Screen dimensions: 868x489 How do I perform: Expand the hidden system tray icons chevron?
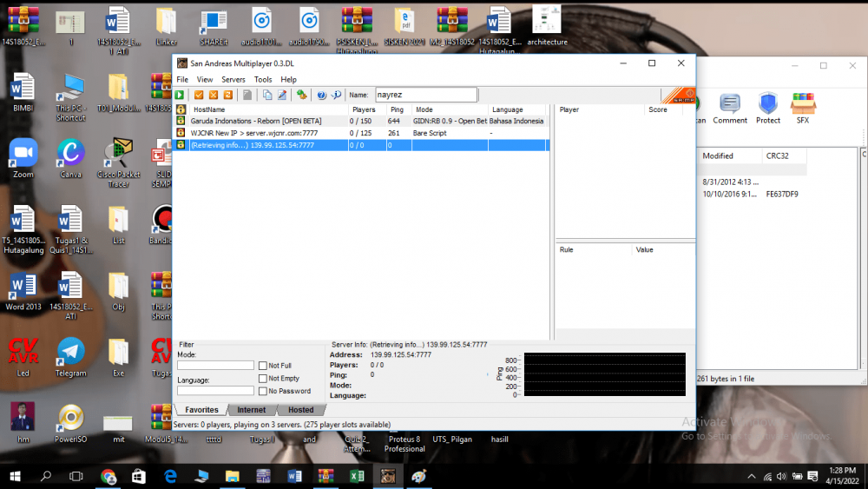[751, 476]
